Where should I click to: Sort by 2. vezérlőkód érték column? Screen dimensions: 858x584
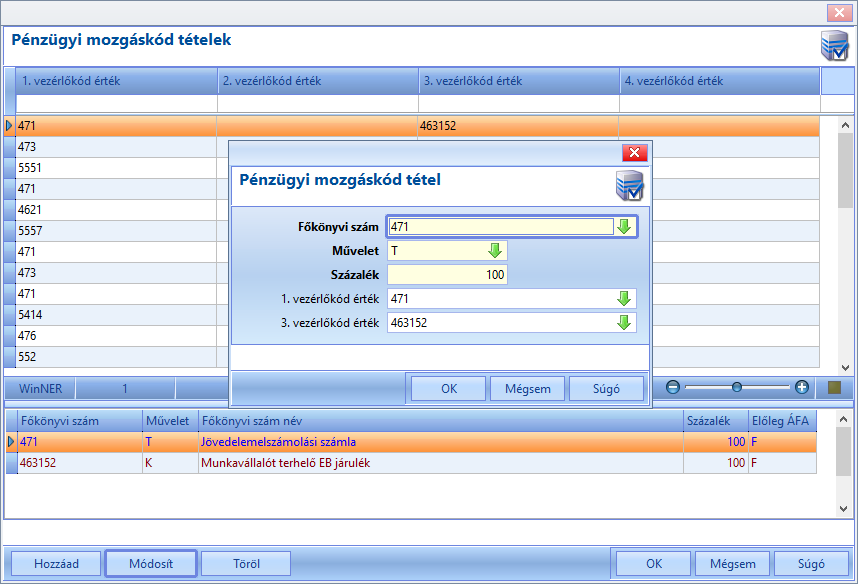(318, 81)
